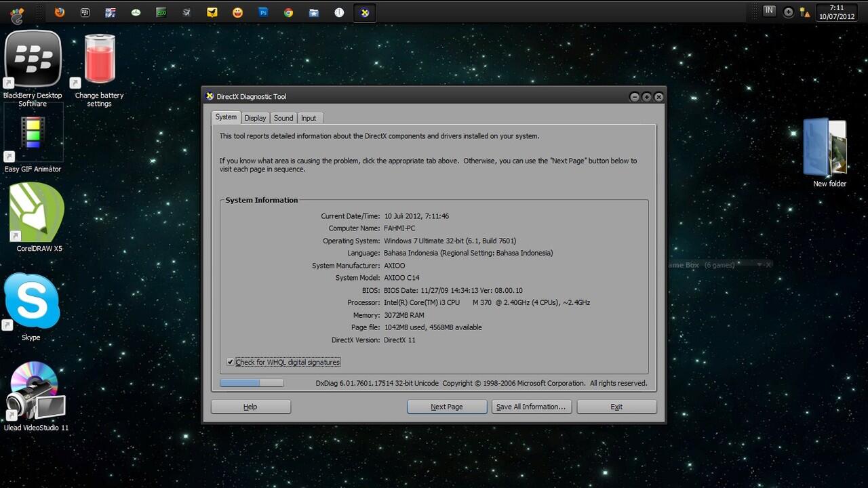Click the yellow bird taskbar icon
Viewport: 868px width, 488px height.
(x=212, y=12)
